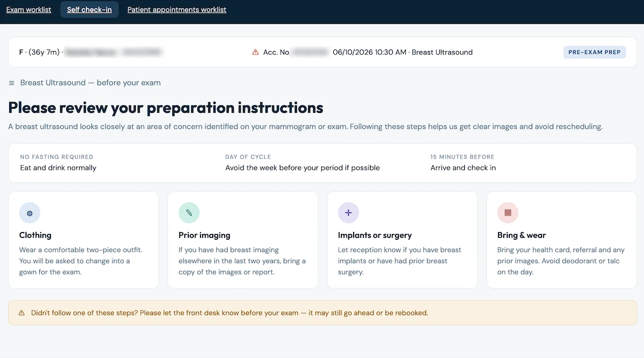Click 'Wear a comfortable two-piece outfit' description
644x358 pixels.
81,261
